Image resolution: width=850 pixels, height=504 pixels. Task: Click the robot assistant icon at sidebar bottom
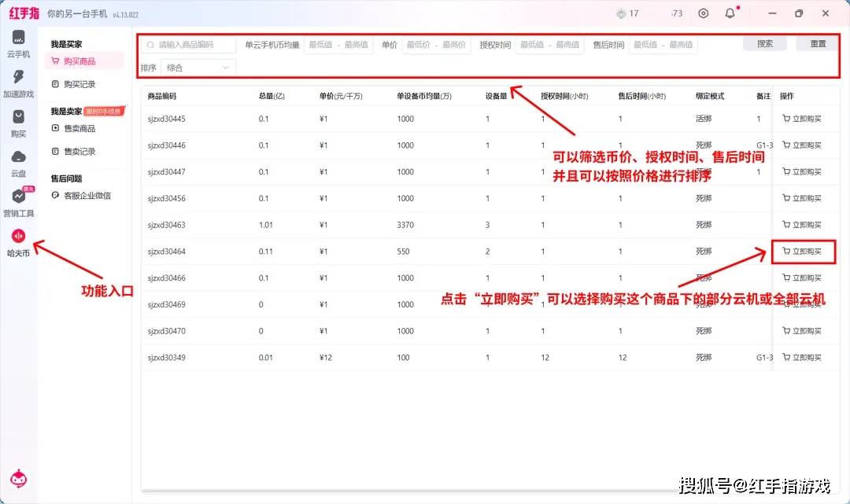18,479
